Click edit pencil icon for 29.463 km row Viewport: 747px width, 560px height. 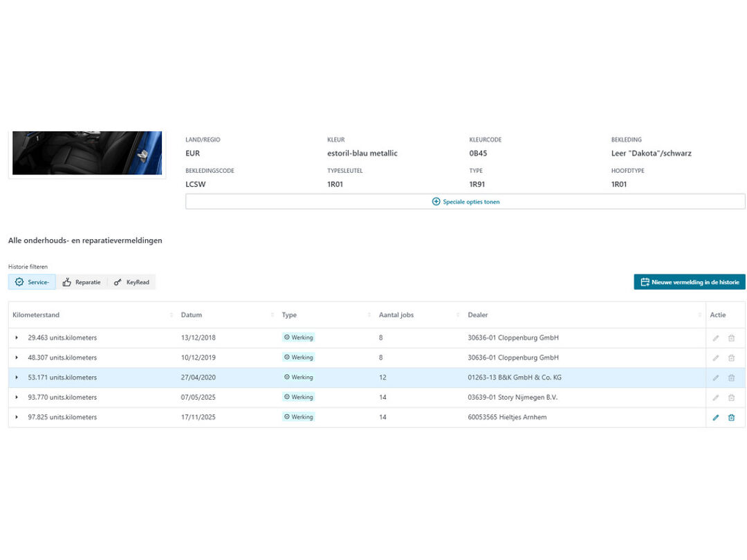[716, 338]
